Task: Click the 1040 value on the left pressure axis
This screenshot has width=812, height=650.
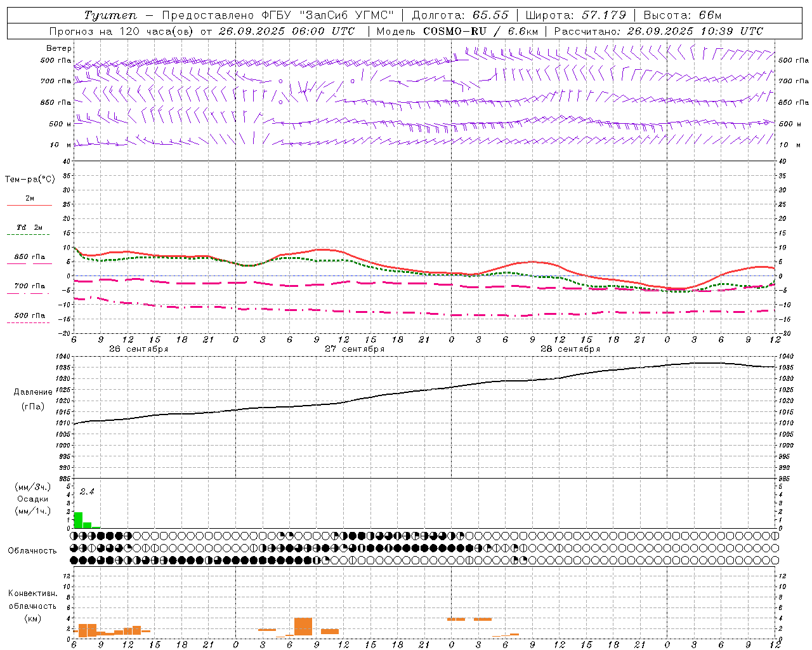Action: pos(63,357)
